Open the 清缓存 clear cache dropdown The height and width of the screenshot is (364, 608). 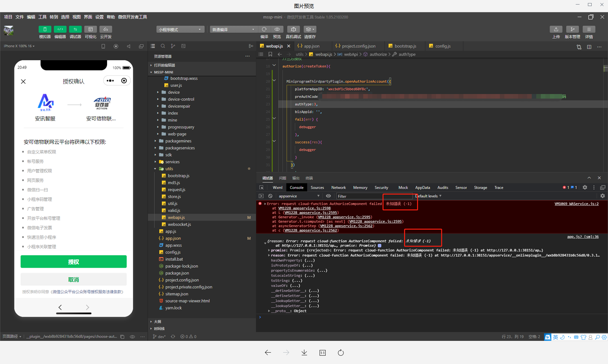(310, 29)
